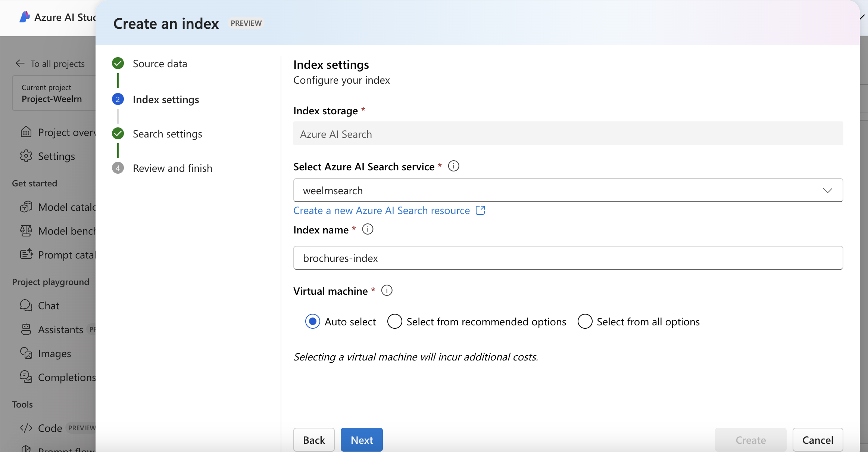The image size is (868, 452).
Task: Open Project overview building icon
Action: tap(26, 132)
